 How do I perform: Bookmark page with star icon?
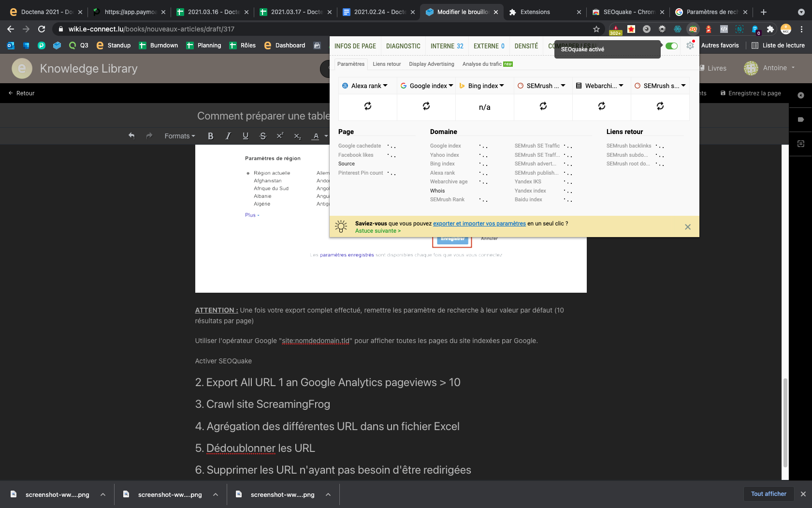(596, 29)
